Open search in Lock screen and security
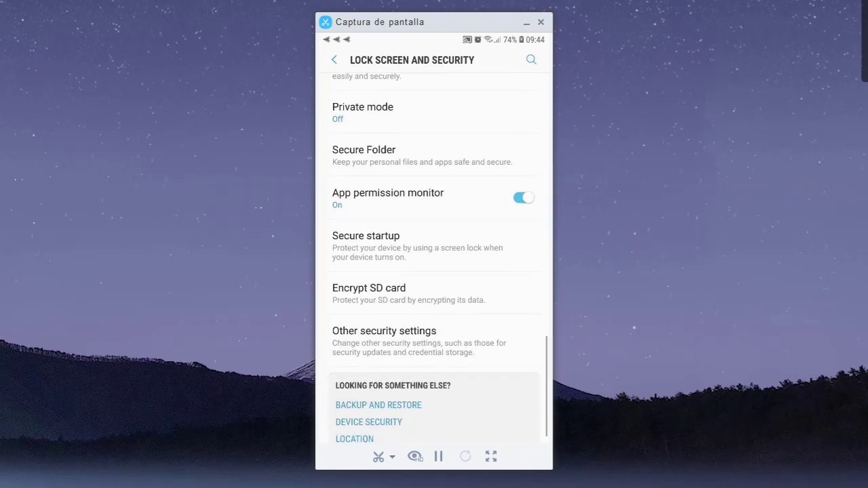This screenshot has width=868, height=488. 531,60
